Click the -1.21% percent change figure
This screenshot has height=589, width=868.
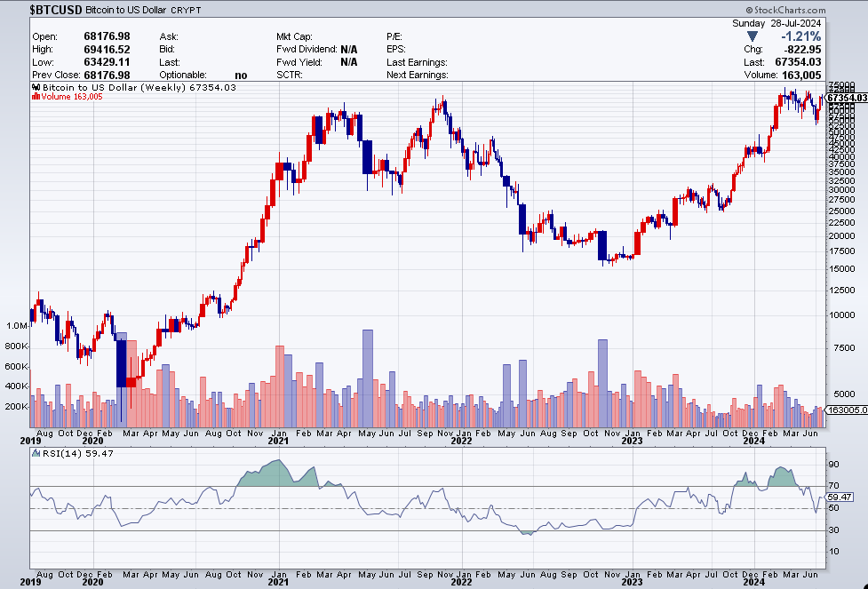(801, 36)
